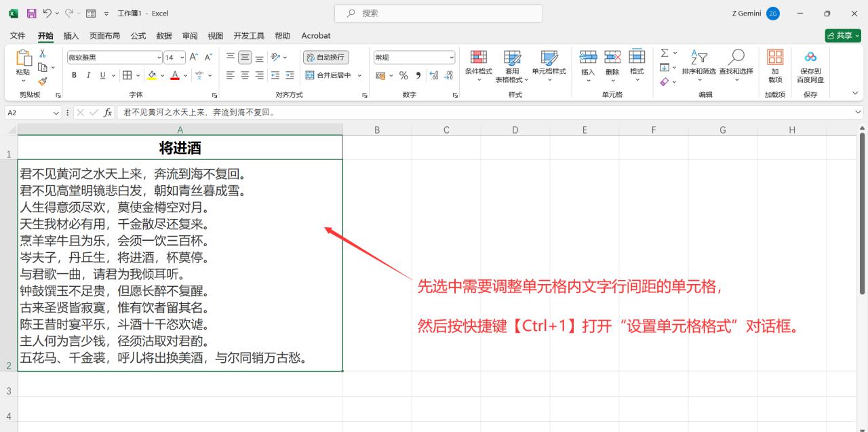Toggle Wrap Text (自动换行)
The width and height of the screenshot is (868, 432).
coord(326,58)
